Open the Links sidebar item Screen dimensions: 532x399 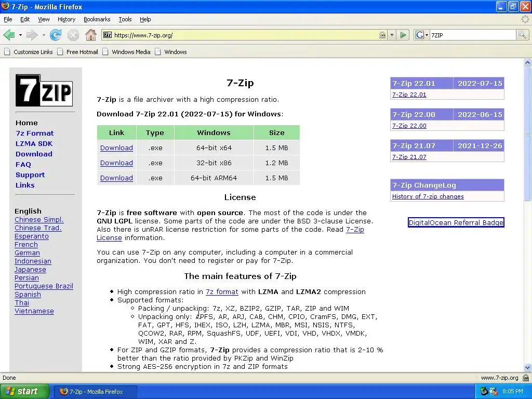[x=25, y=185]
